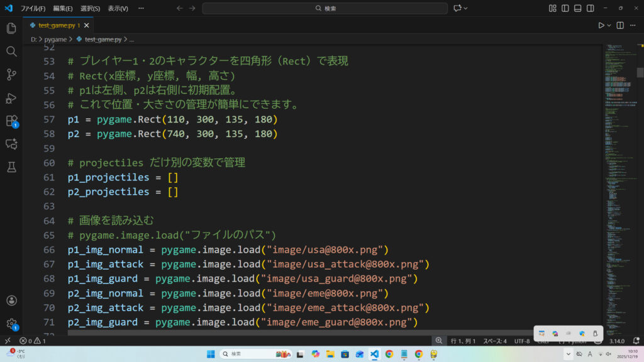Expand the Windows system tray hidden icons chevron

click(x=569, y=354)
